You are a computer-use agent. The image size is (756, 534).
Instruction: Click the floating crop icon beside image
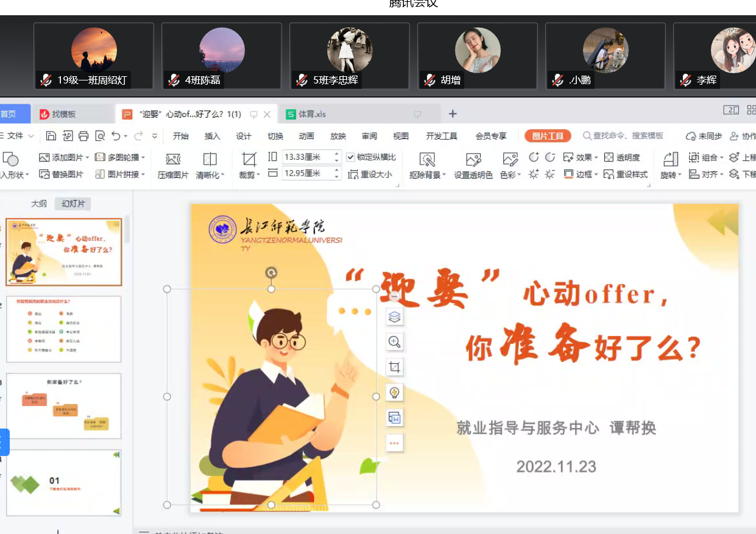pyautogui.click(x=395, y=367)
